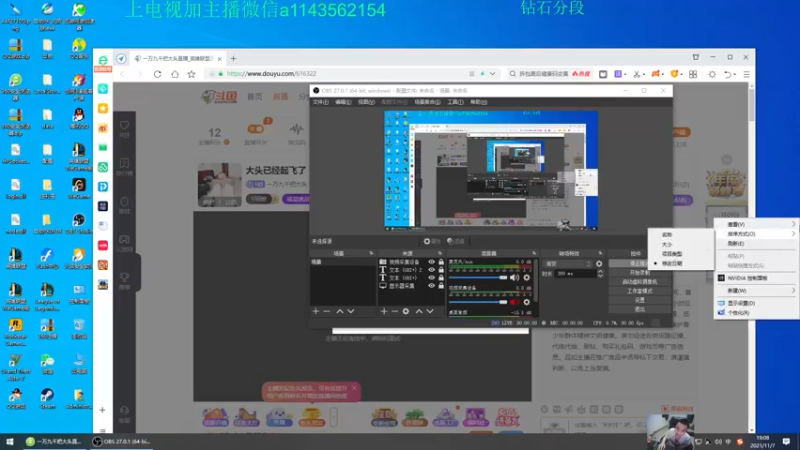The width and height of the screenshot is (800, 450).
Task: Pop out the 场景 dock panel
Action: (371, 253)
